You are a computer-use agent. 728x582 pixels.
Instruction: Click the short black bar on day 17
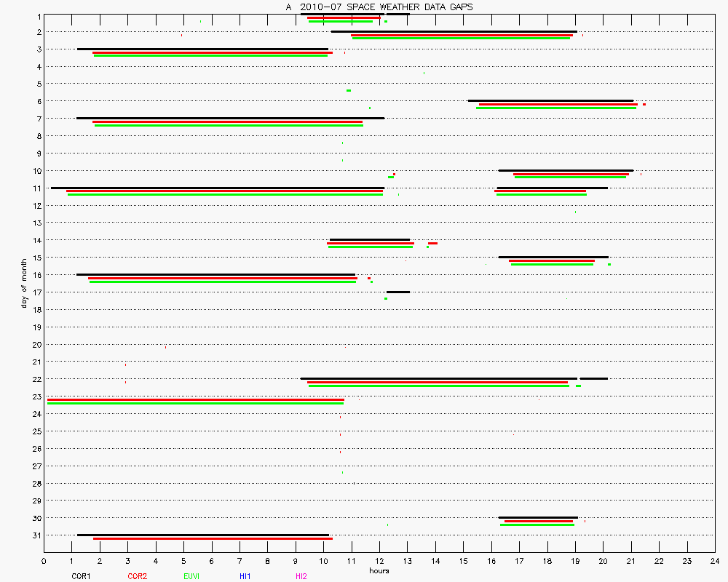(397, 292)
